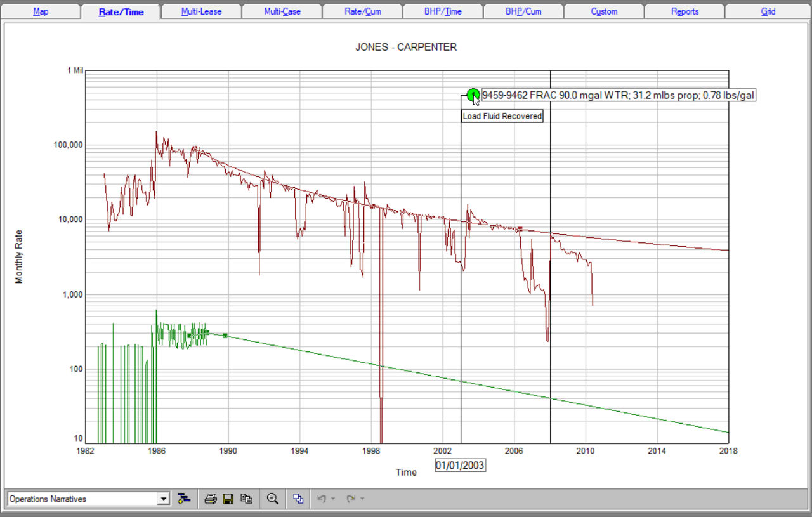Open the BHP/Cum tab
The width and height of the screenshot is (812, 517).
523,11
